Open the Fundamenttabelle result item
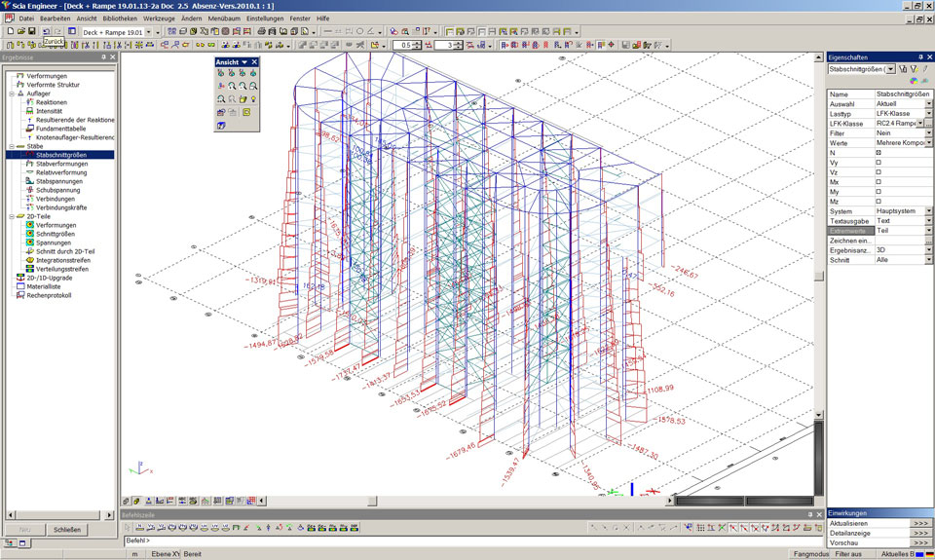Screen dimensions: 935x560 pyautogui.click(x=60, y=129)
